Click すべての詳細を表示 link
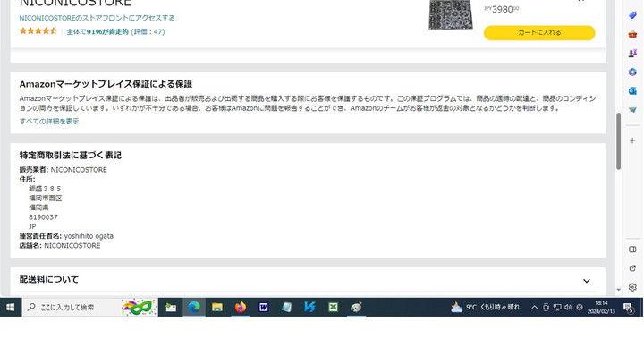Image resolution: width=644 pixels, height=364 pixels. point(49,122)
